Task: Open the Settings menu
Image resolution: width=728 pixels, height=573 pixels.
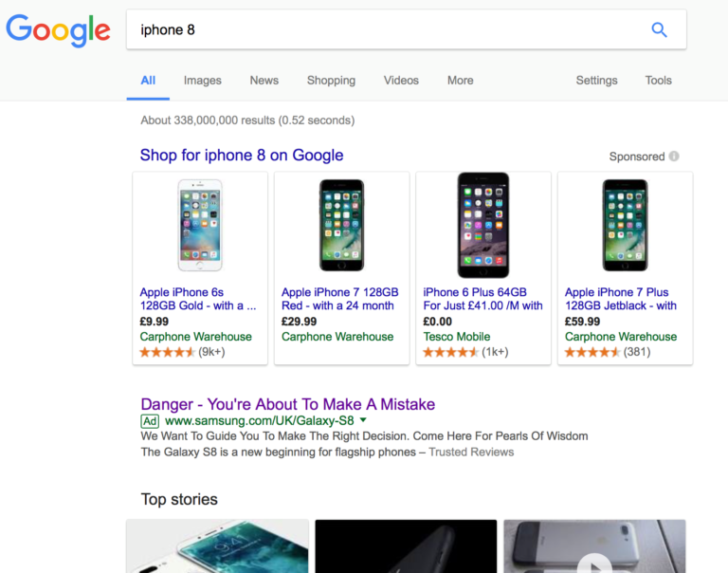Action: [x=596, y=81]
